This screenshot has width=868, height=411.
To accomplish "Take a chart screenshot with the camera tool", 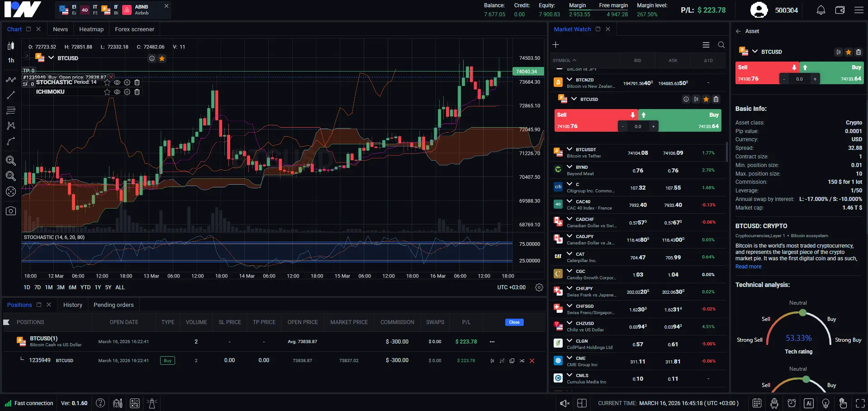I will point(11,210).
